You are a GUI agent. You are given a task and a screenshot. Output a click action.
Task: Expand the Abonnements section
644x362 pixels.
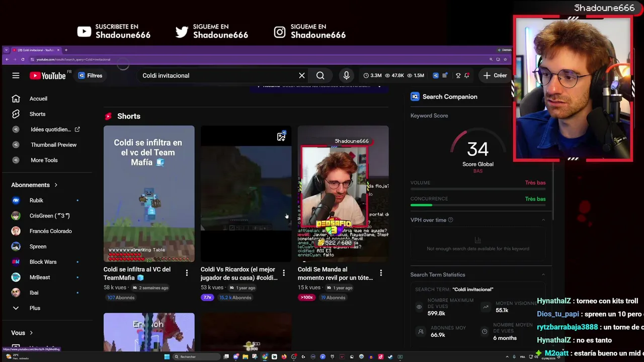point(34,185)
